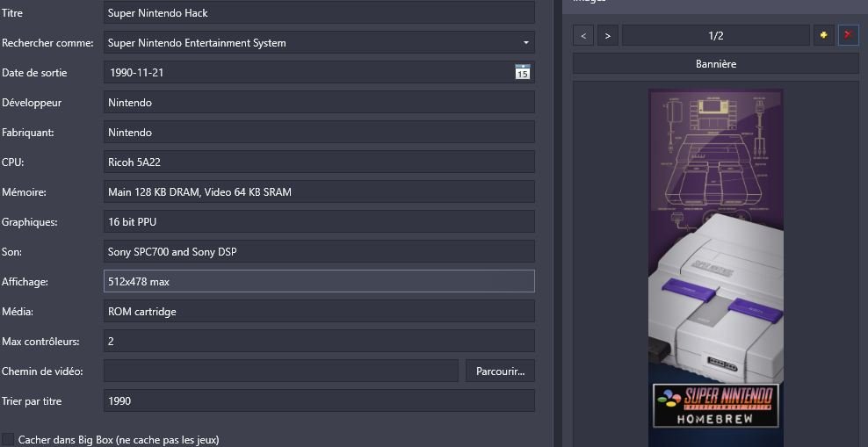Image resolution: width=868 pixels, height=447 pixels.
Task: Click the yellow plus add image icon
Action: (823, 35)
